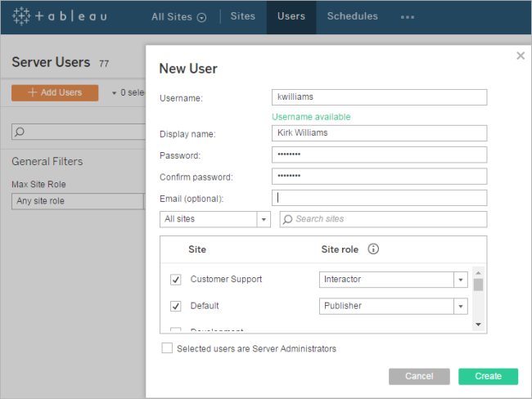Click the Cancel button
Image resolution: width=532 pixels, height=399 pixels.
click(419, 376)
